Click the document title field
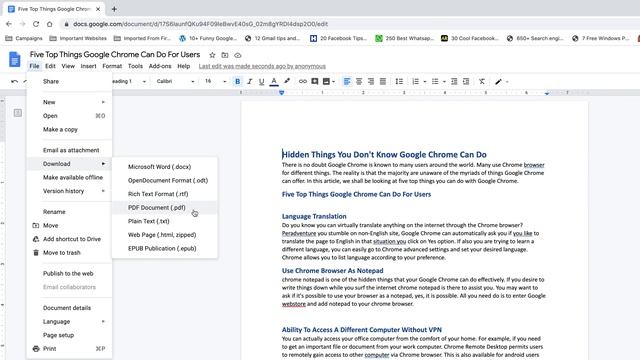 [x=115, y=55]
